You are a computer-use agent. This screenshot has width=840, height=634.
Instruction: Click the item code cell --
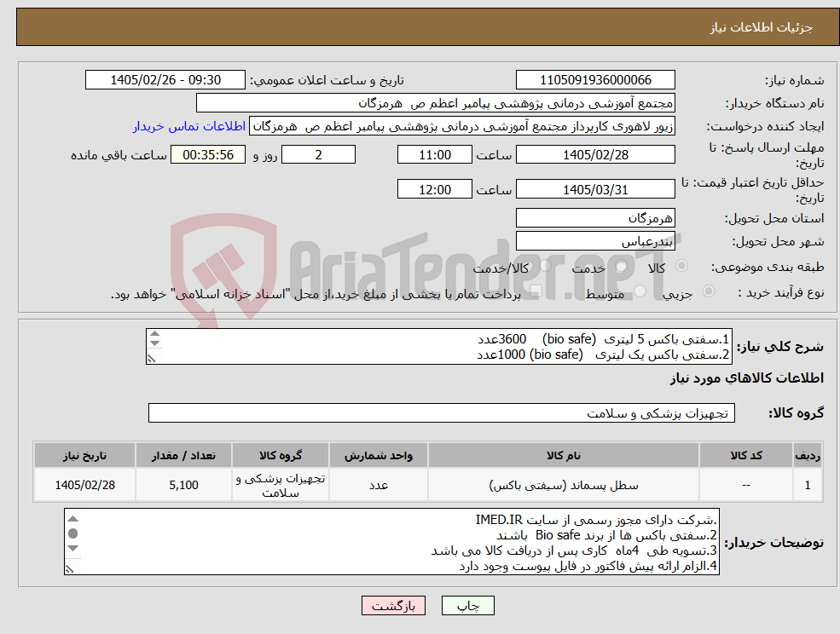745,485
